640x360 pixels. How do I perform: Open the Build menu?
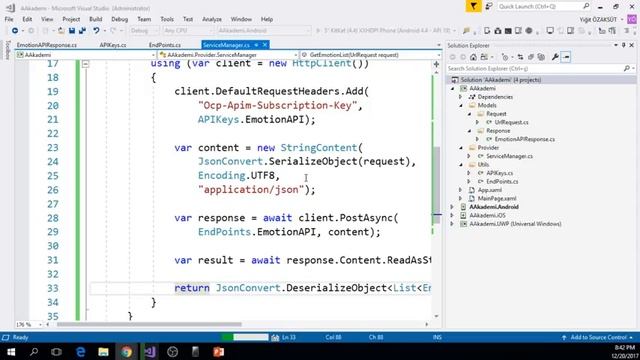coord(96,19)
